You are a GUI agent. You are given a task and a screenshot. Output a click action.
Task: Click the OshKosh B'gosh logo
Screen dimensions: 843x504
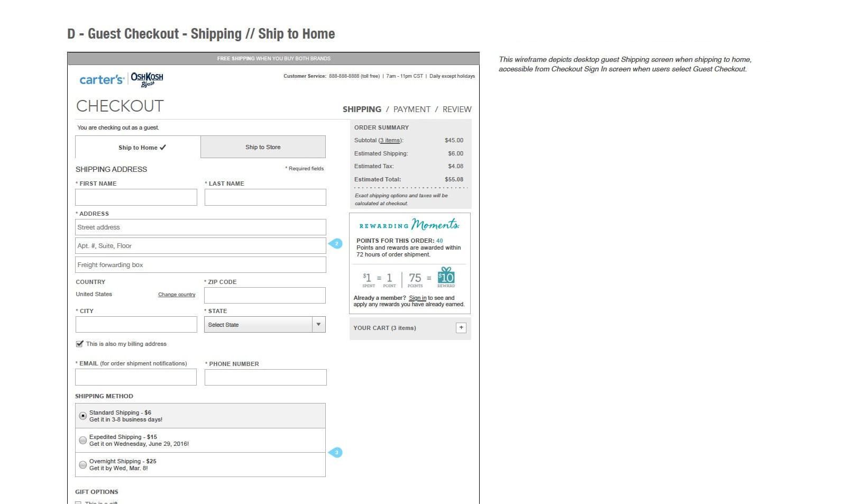tap(147, 79)
